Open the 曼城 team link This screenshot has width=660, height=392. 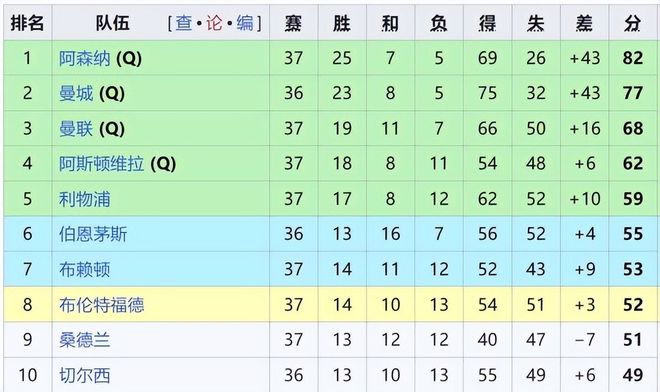click(x=76, y=93)
